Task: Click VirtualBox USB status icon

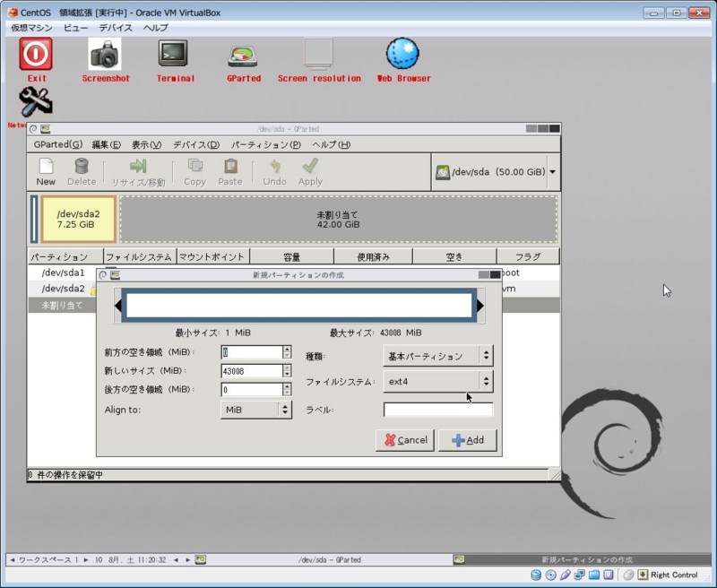Action: click(566, 575)
